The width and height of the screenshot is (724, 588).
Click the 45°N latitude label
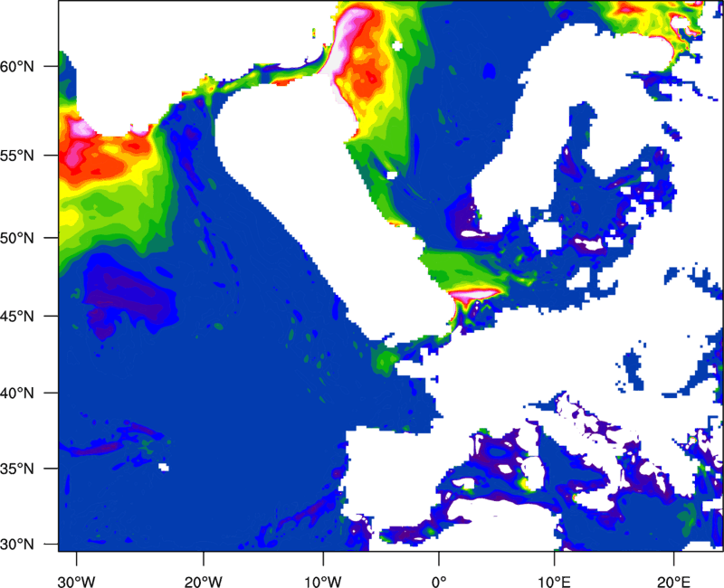pyautogui.click(x=17, y=317)
